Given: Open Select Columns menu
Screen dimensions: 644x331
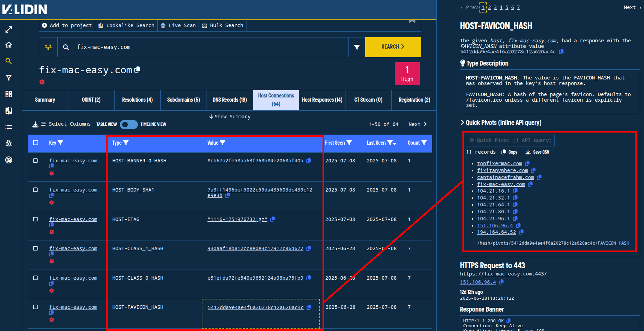Looking at the screenshot, I should tap(66, 124).
